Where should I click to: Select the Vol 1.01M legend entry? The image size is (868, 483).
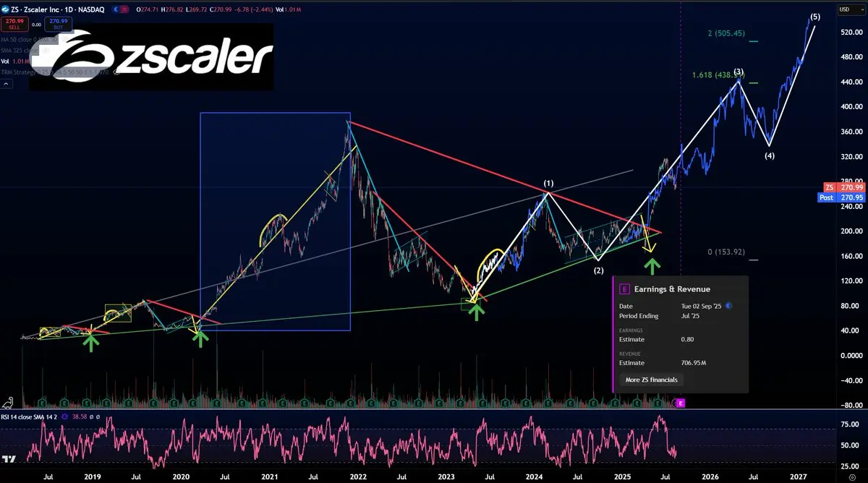15,61
